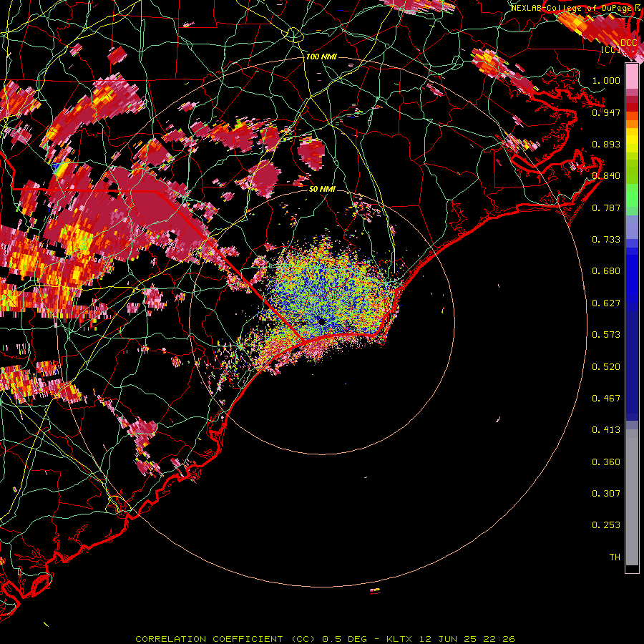Click the 100 NMI range ring label
Image resolution: width=644 pixels, height=644 pixels.
point(321,57)
